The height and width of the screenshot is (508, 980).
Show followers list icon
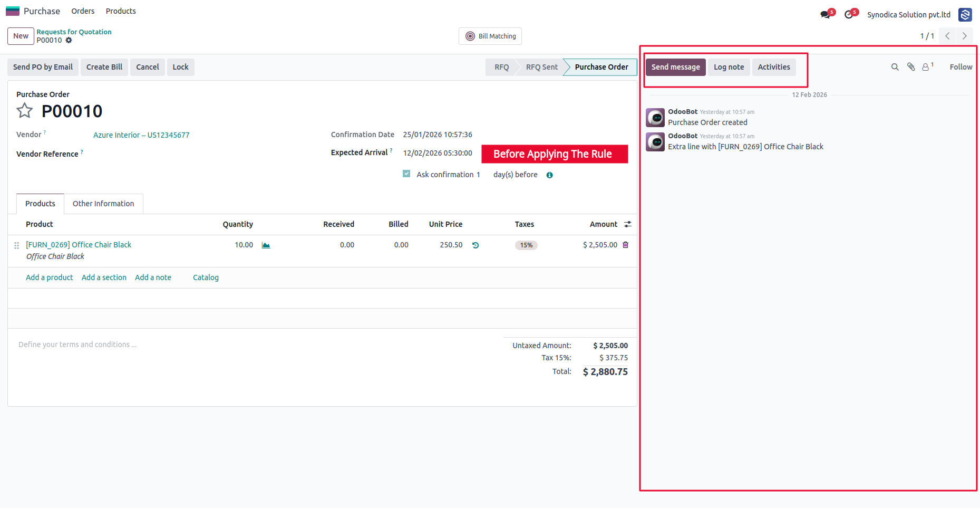927,67
